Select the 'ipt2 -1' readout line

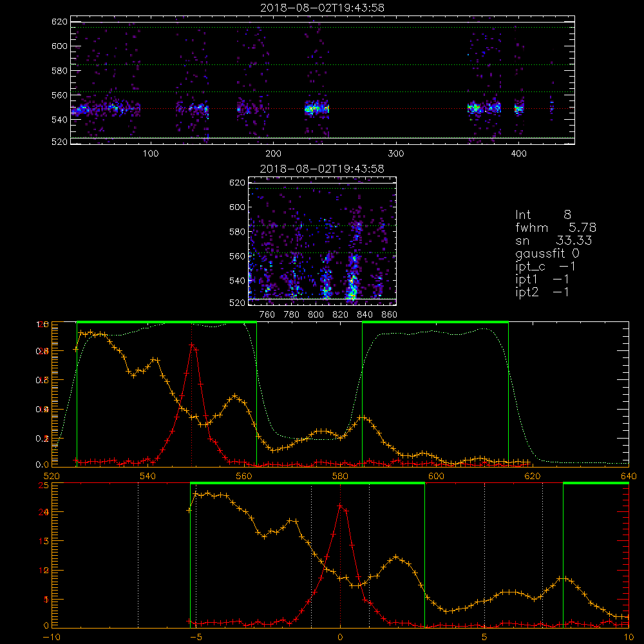(x=542, y=292)
